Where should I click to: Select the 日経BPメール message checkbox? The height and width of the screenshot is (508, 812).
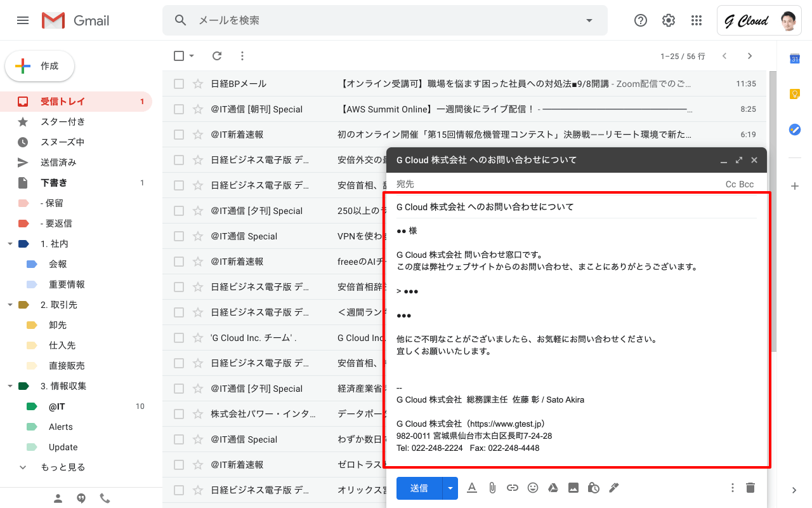179,84
